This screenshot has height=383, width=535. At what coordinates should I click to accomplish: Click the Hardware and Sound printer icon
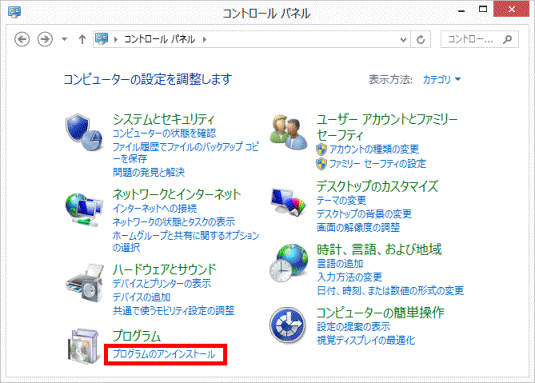[85, 283]
